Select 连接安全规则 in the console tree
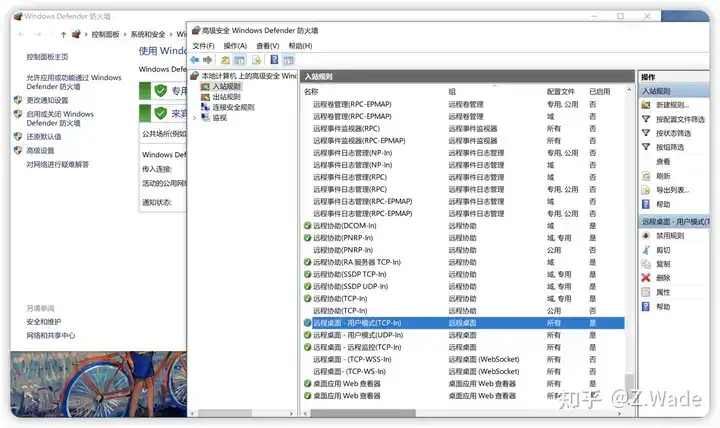Viewport: 720px width, 428px height. coord(233,107)
